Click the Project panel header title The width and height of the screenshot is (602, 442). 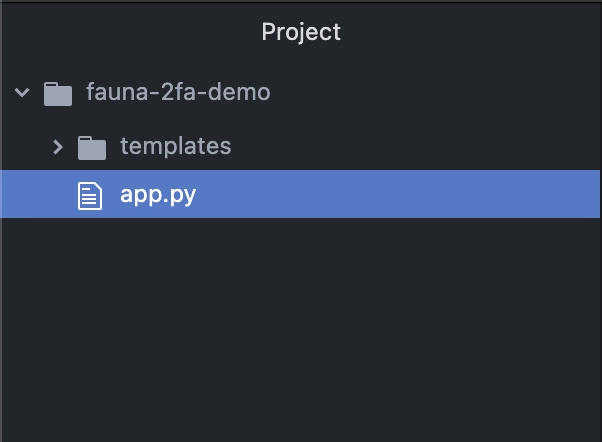[x=301, y=31]
